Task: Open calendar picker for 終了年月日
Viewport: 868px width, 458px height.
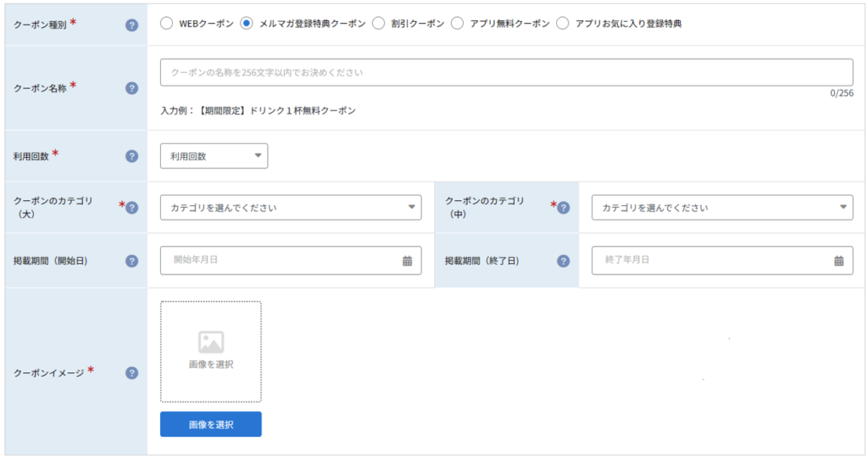Action: click(839, 261)
